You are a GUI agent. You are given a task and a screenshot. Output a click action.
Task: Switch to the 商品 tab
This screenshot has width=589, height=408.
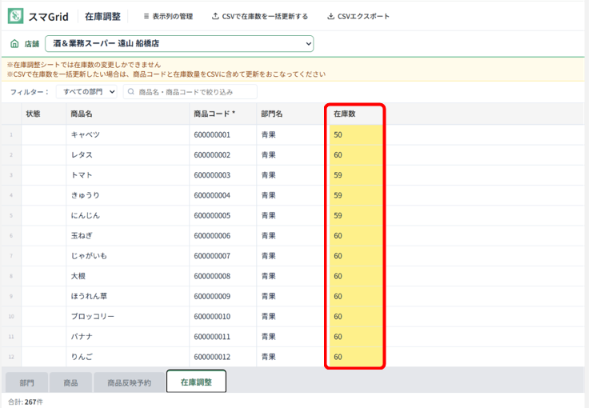pos(71,382)
